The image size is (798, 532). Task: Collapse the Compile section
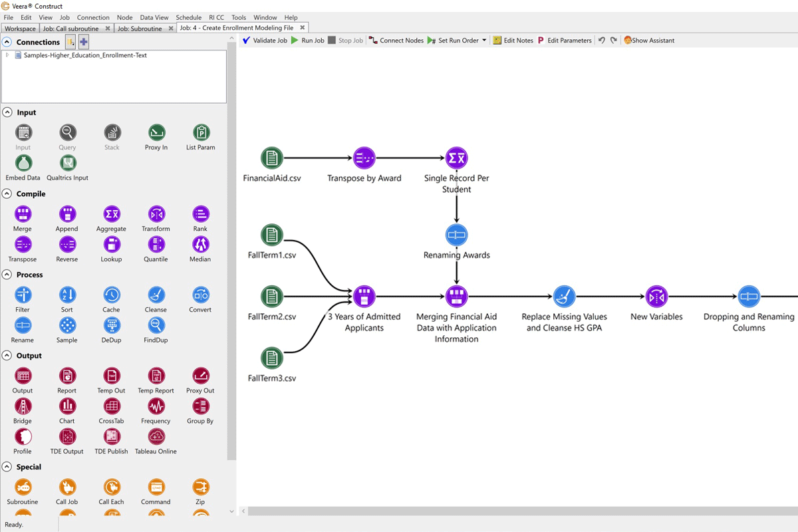(7, 194)
